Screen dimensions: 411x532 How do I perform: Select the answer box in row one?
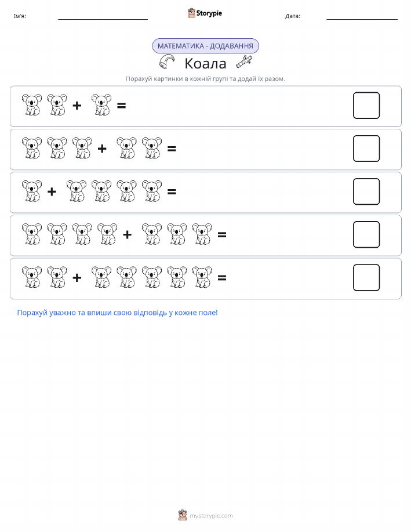[366, 106]
